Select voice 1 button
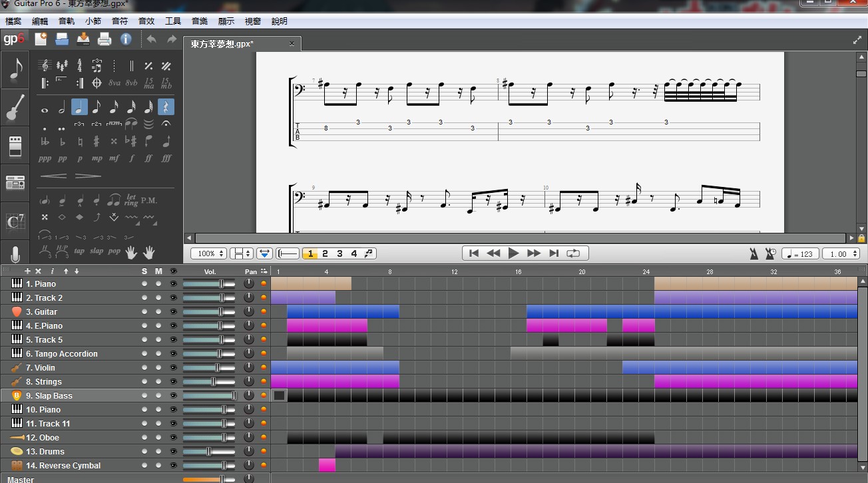Screen dimensions: 868x483 [310, 253]
